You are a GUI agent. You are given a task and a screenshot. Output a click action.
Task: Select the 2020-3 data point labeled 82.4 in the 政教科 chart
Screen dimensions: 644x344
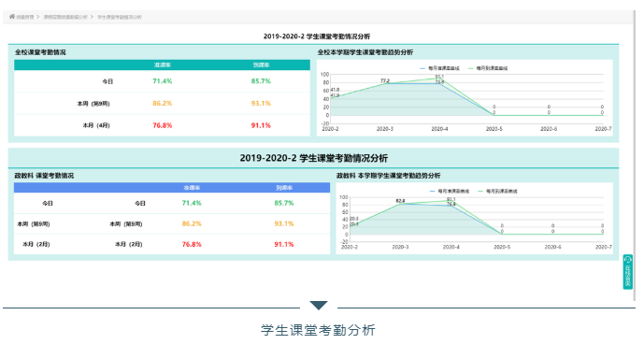point(400,204)
